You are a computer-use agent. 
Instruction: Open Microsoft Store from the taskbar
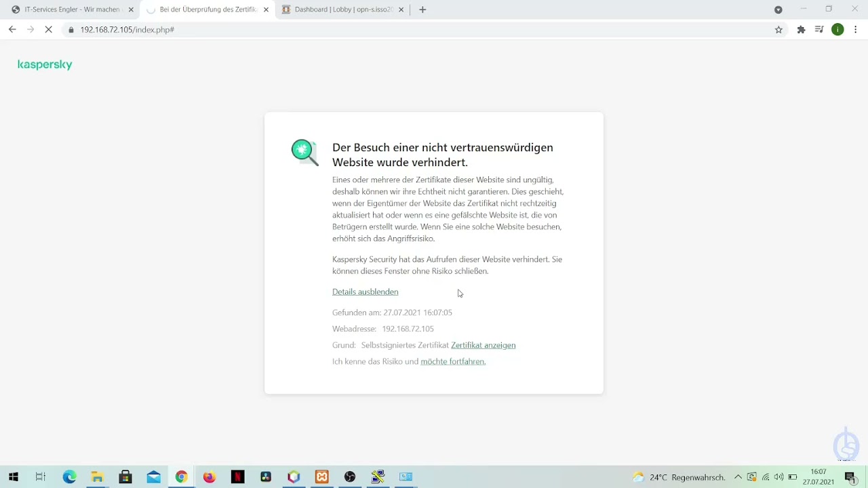[x=125, y=477]
